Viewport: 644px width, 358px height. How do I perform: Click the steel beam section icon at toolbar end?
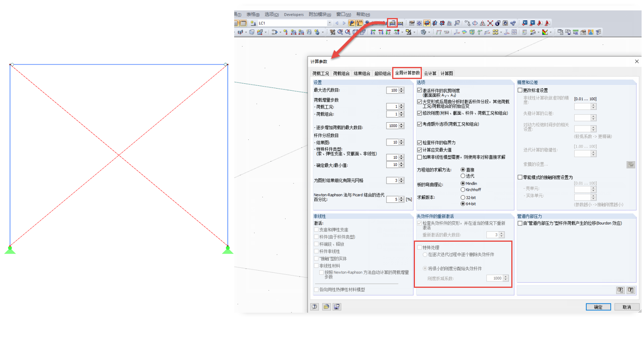(x=599, y=32)
